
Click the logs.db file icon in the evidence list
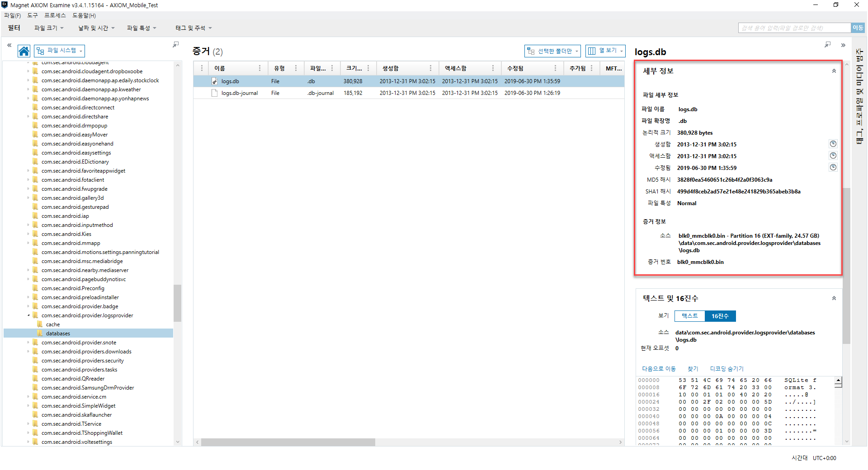(x=215, y=81)
